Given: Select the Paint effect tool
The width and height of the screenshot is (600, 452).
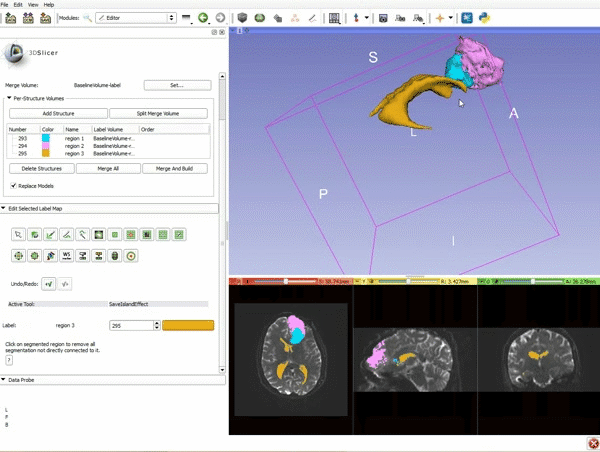Looking at the screenshot, I should 50,235.
